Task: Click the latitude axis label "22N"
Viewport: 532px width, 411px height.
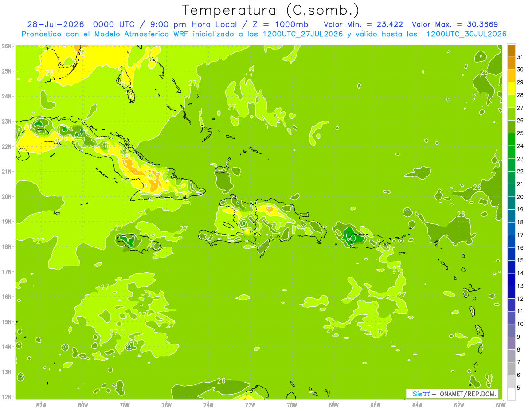Action: 7,146
